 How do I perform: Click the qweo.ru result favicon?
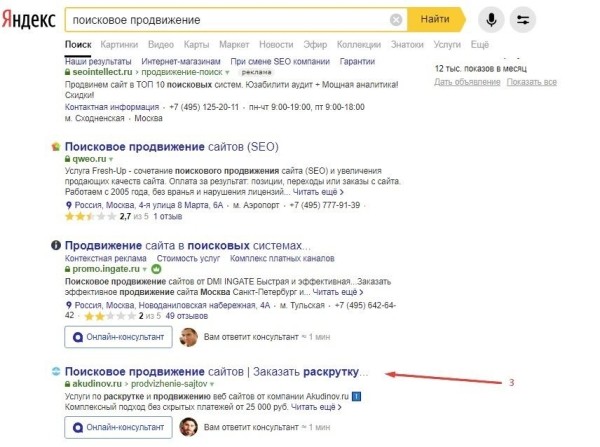[56, 146]
